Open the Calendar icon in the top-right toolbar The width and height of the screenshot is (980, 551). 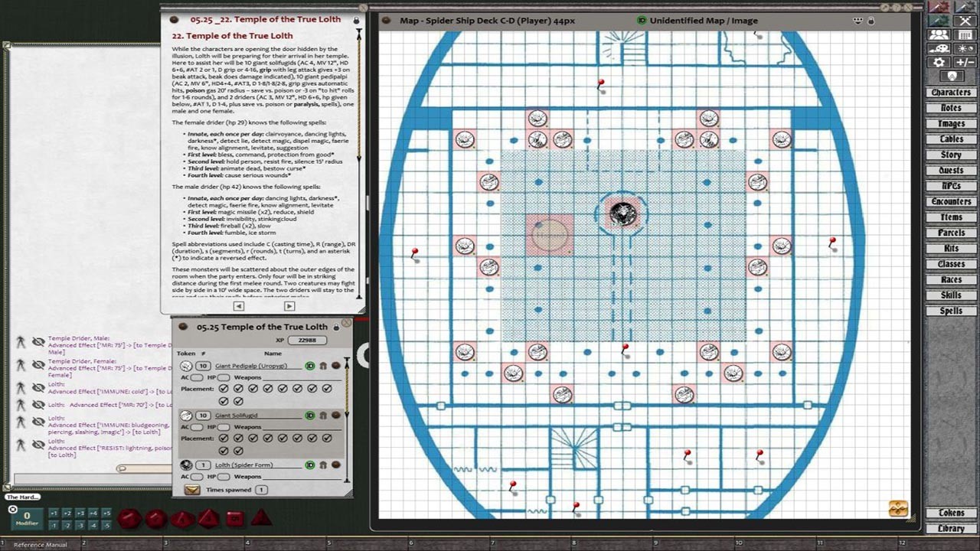click(965, 34)
